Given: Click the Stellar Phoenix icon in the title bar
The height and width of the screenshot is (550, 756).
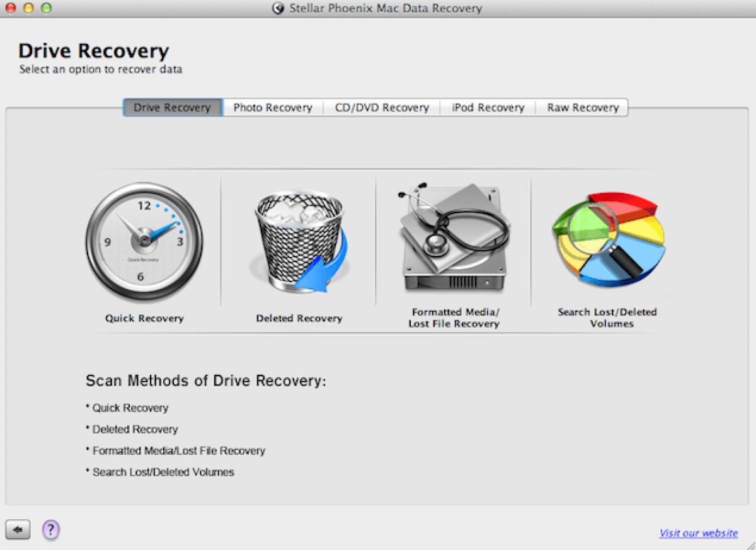Looking at the screenshot, I should coord(277,8).
